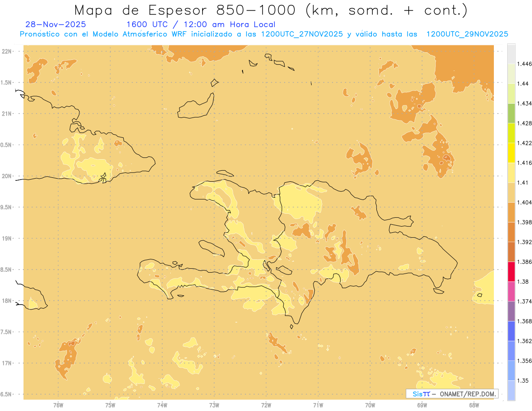
Task: Click the '18N' latitude label
Action: (6, 301)
